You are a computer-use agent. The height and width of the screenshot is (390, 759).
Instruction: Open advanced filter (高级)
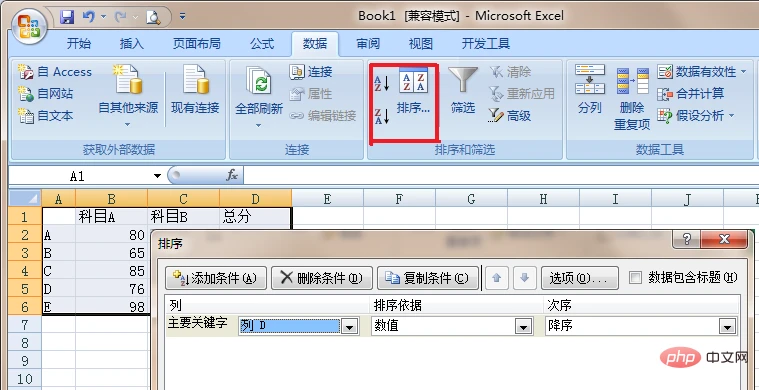(509, 116)
